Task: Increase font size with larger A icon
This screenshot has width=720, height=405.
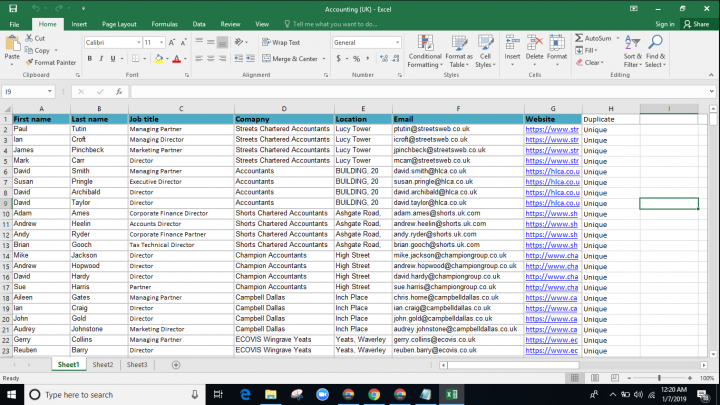Action: 172,42
